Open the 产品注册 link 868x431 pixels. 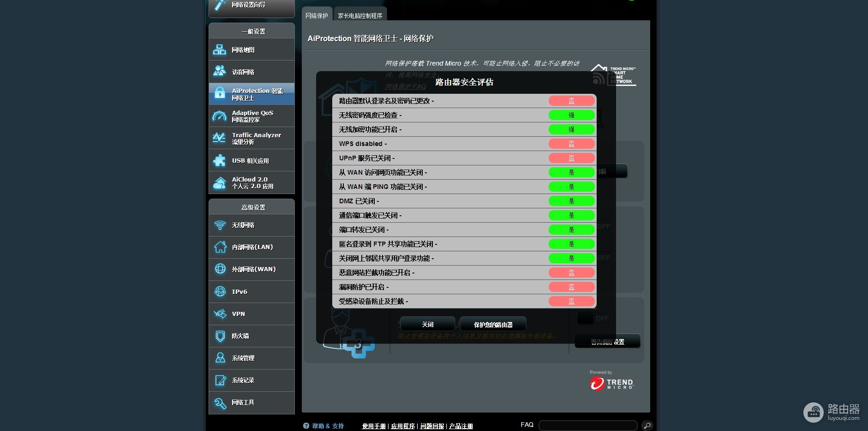(461, 426)
